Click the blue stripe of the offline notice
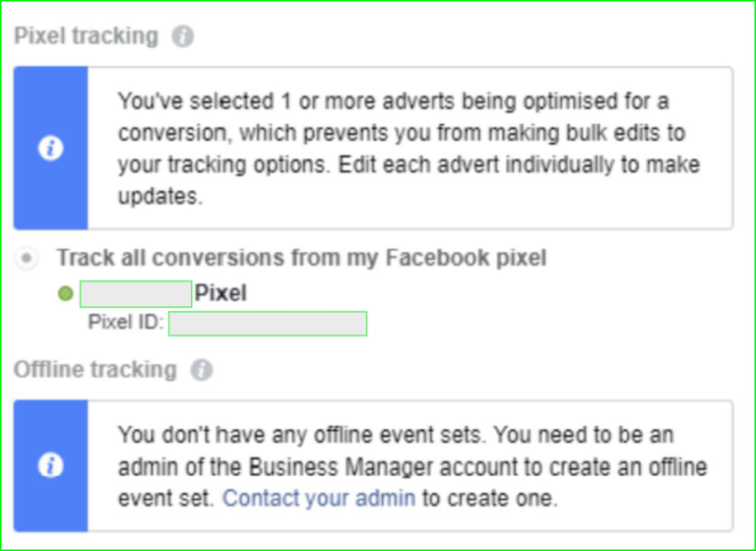The width and height of the screenshot is (756, 551). [x=50, y=465]
